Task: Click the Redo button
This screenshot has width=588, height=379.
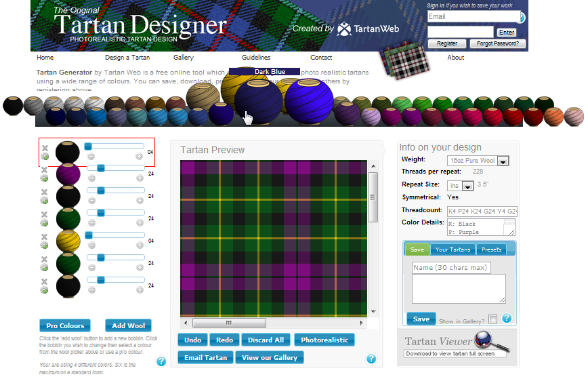Action: [225, 340]
